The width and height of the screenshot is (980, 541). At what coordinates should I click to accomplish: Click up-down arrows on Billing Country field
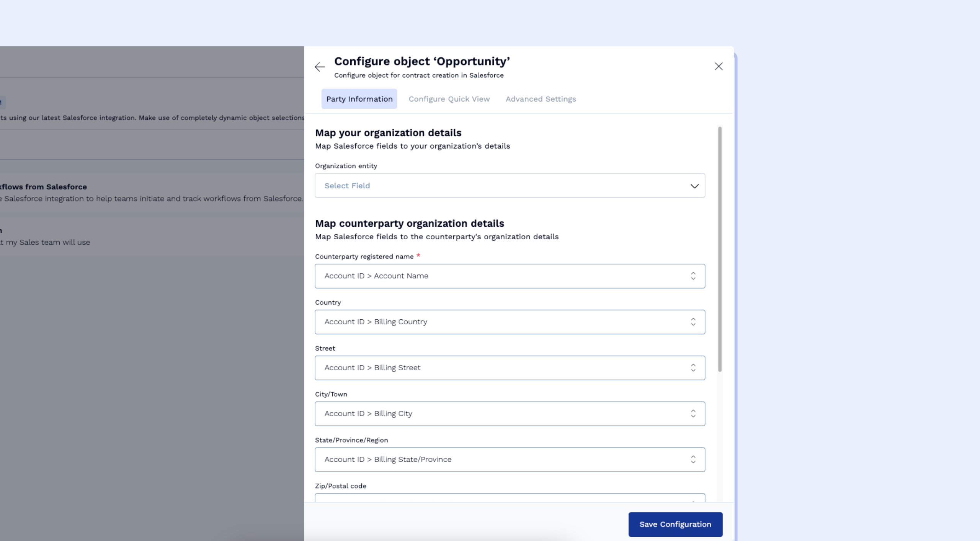click(x=693, y=322)
